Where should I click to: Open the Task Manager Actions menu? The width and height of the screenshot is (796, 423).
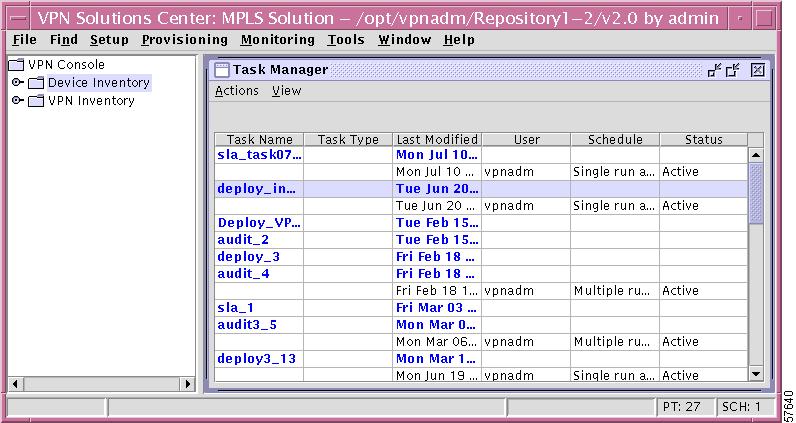point(237,91)
